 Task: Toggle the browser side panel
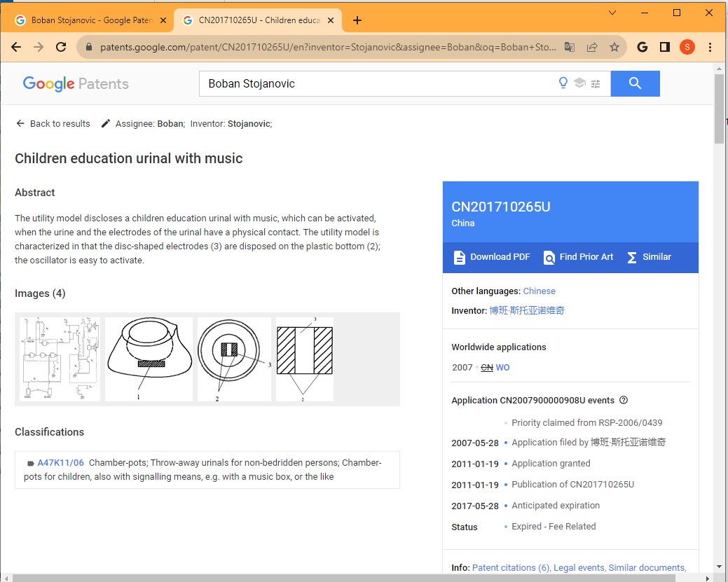(x=665, y=47)
